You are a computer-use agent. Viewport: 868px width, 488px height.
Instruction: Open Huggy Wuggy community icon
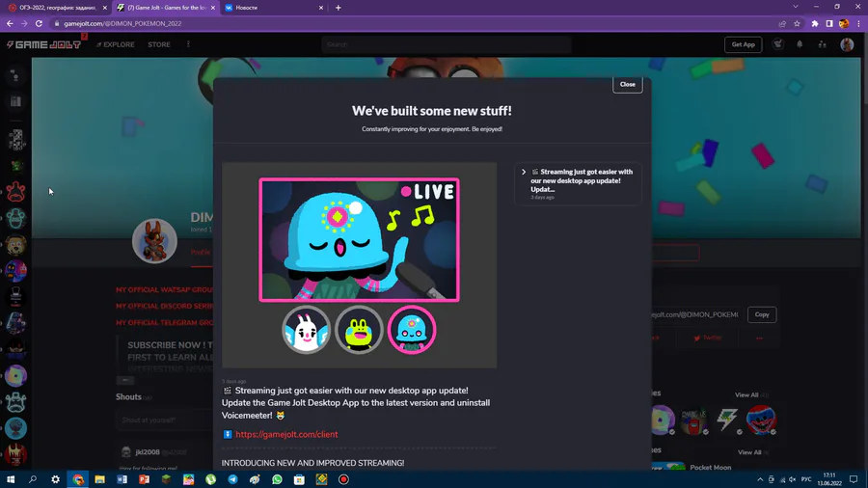(761, 420)
